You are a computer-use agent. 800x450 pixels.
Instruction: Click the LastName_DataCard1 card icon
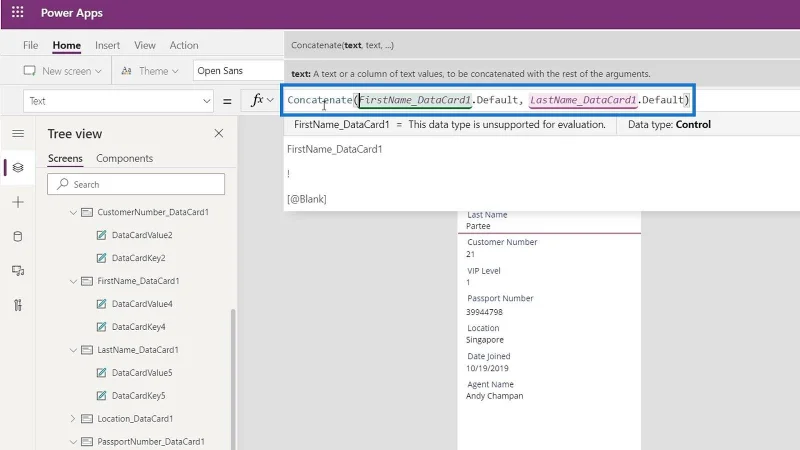[87, 350]
